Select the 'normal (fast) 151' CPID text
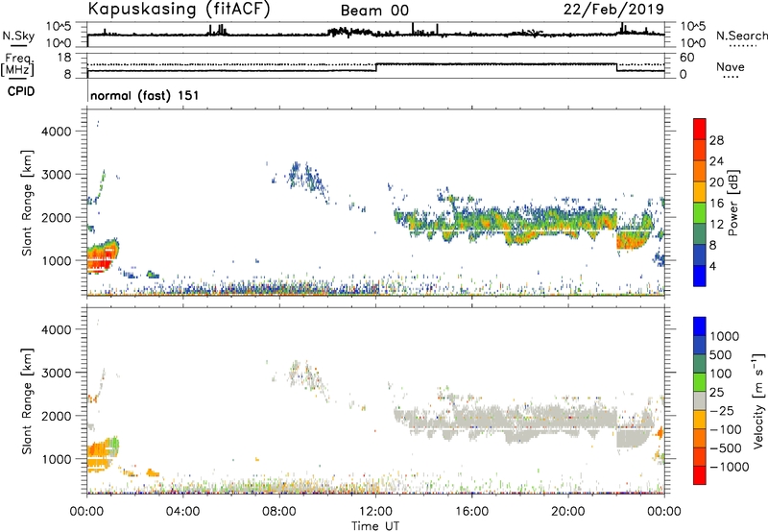The width and height of the screenshot is (768, 532). point(145,95)
